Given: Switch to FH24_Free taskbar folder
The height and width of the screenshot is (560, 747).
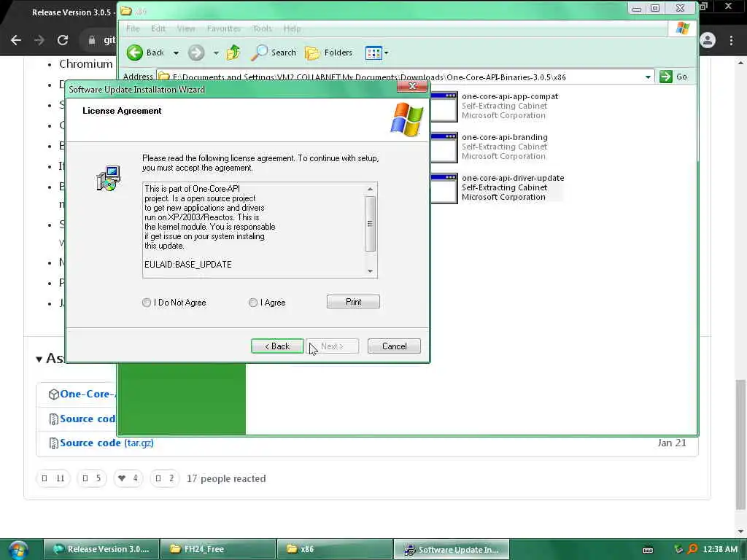Looking at the screenshot, I should point(217,549).
